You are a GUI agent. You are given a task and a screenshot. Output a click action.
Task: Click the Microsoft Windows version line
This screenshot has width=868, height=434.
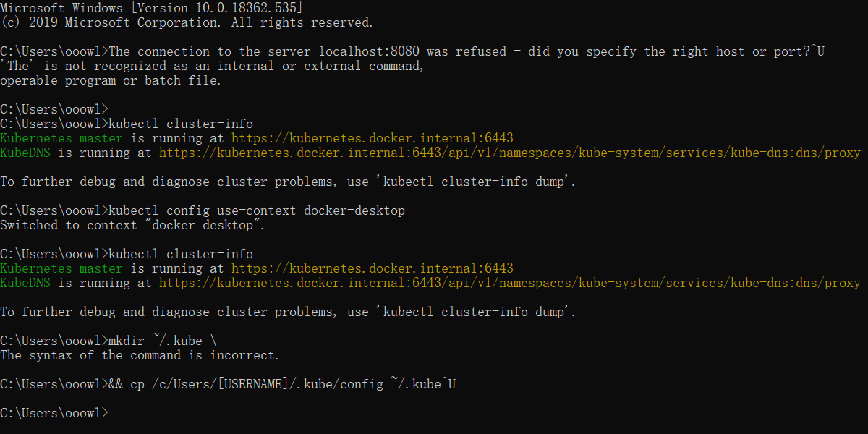(152, 8)
